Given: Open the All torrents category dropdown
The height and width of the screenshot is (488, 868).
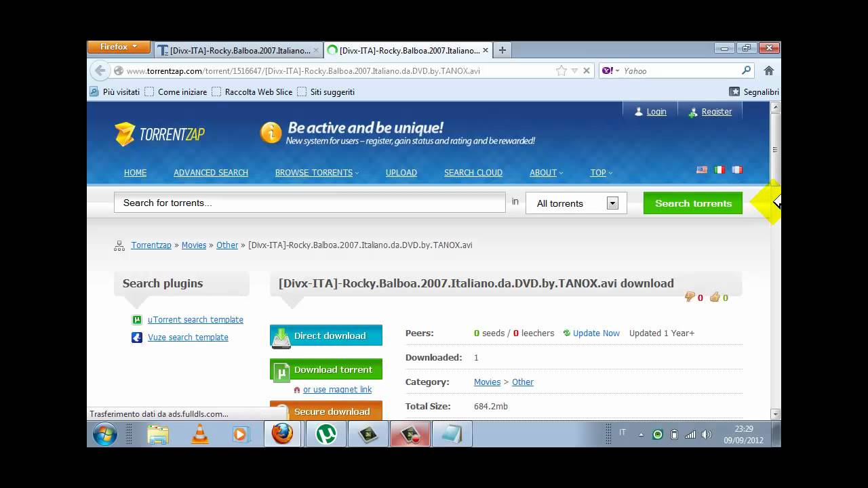Looking at the screenshot, I should click(x=576, y=203).
